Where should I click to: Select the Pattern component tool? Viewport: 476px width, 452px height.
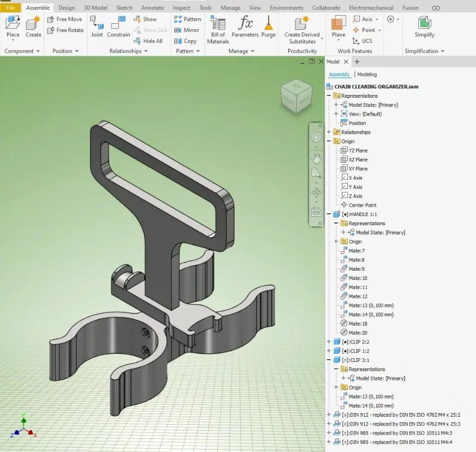(x=187, y=19)
